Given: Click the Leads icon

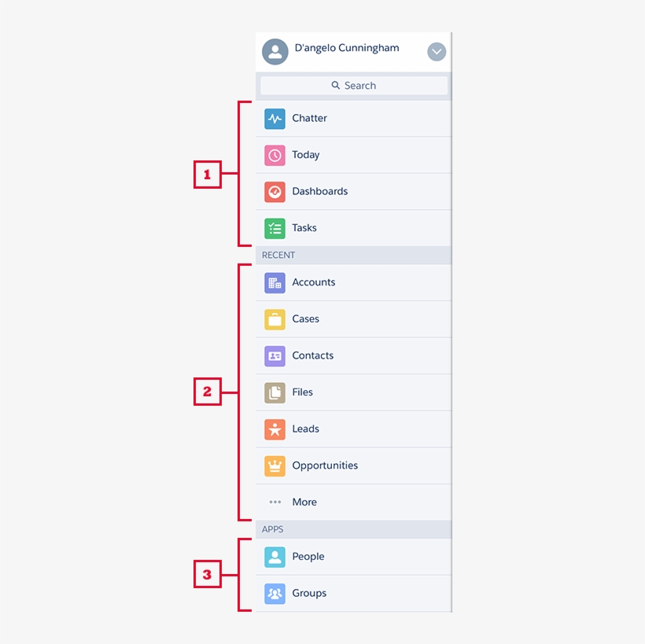Looking at the screenshot, I should click(275, 429).
